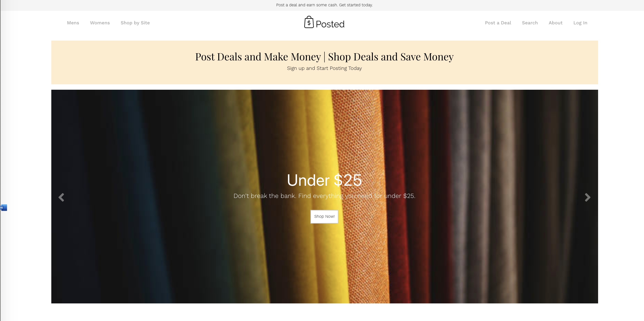Advance to next carousel slide arrow
Screen dimensions: 644x321
coord(588,197)
